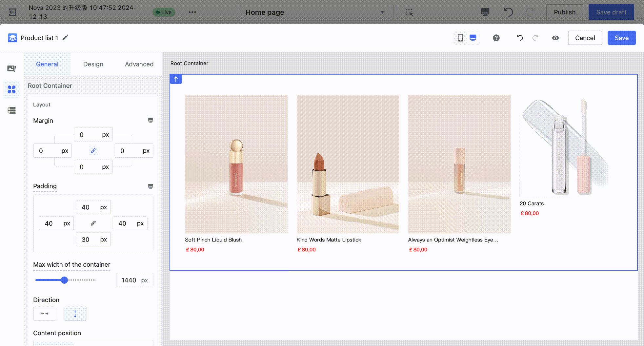Open the four-dots components sidebar icon

11,89
